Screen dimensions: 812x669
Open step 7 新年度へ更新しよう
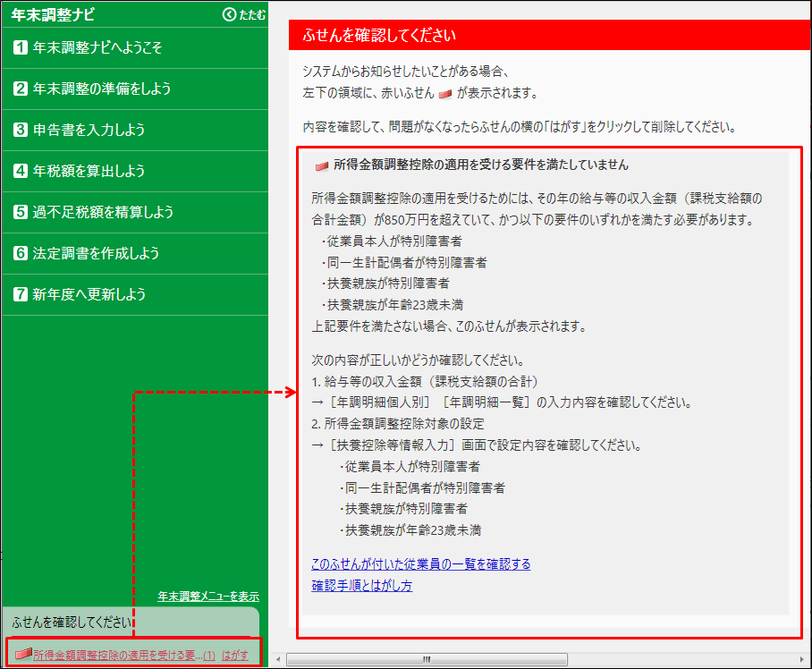pos(135,294)
